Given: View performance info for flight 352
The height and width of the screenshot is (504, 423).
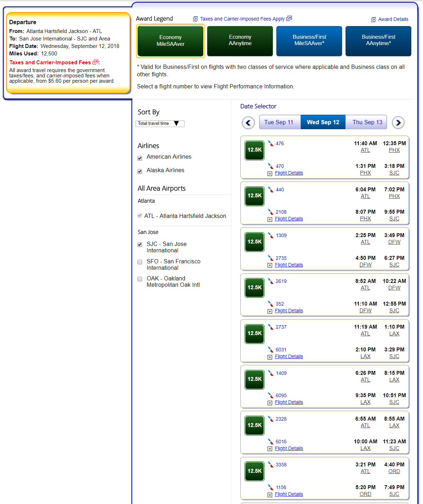Looking at the screenshot, I should click(280, 304).
